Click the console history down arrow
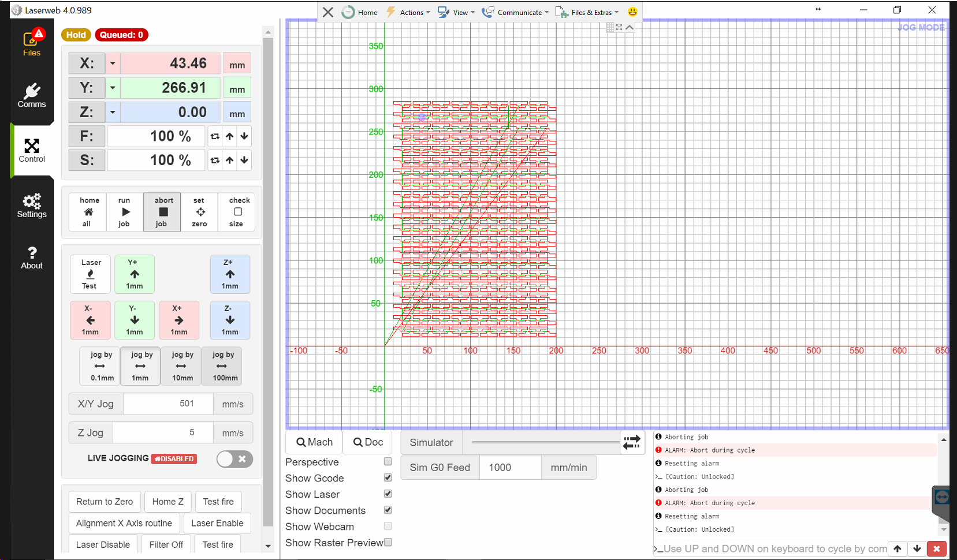The width and height of the screenshot is (957, 560). [x=917, y=548]
